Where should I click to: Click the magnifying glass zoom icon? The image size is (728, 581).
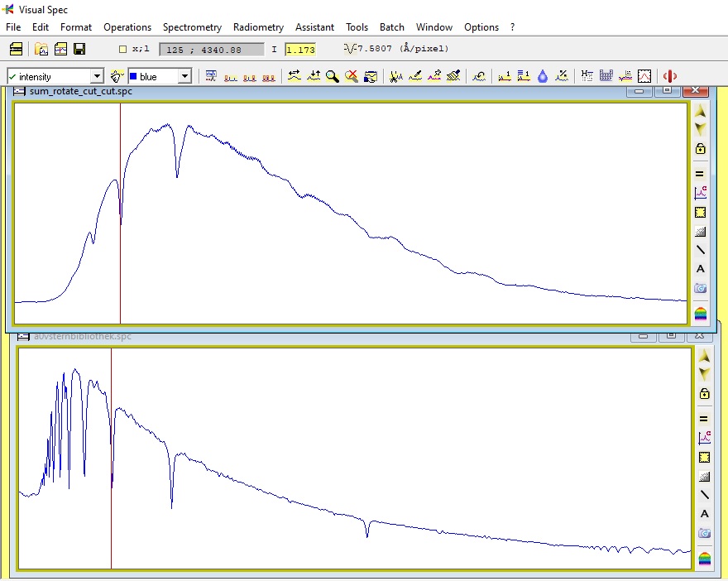pos(333,76)
